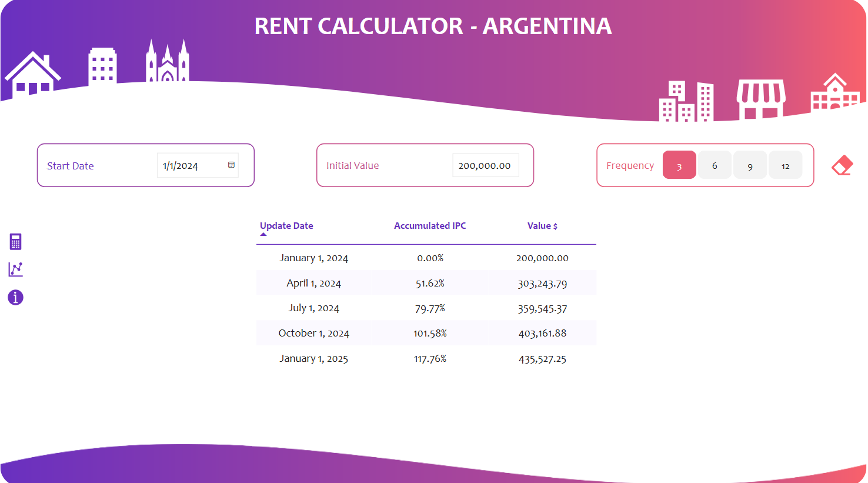This screenshot has height=483, width=868.
Task: Select frequency 6 months
Action: point(715,165)
